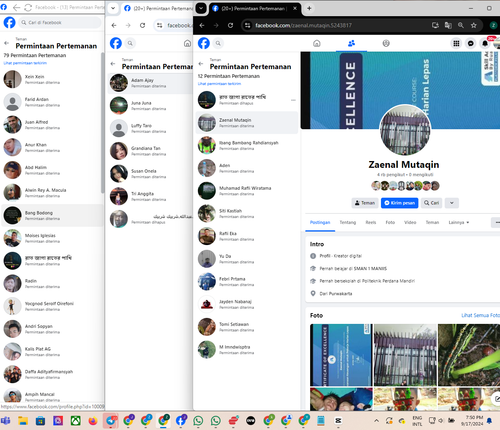Viewport: 500px width, 430px height.
Task: Open the Messenger icon
Action: point(470,43)
